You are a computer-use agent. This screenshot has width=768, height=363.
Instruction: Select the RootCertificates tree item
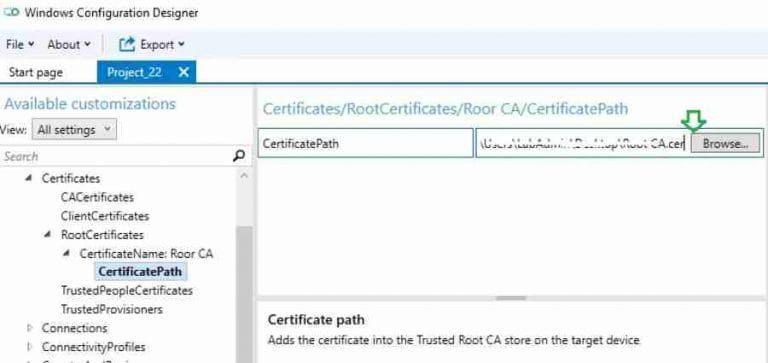pyautogui.click(x=102, y=235)
